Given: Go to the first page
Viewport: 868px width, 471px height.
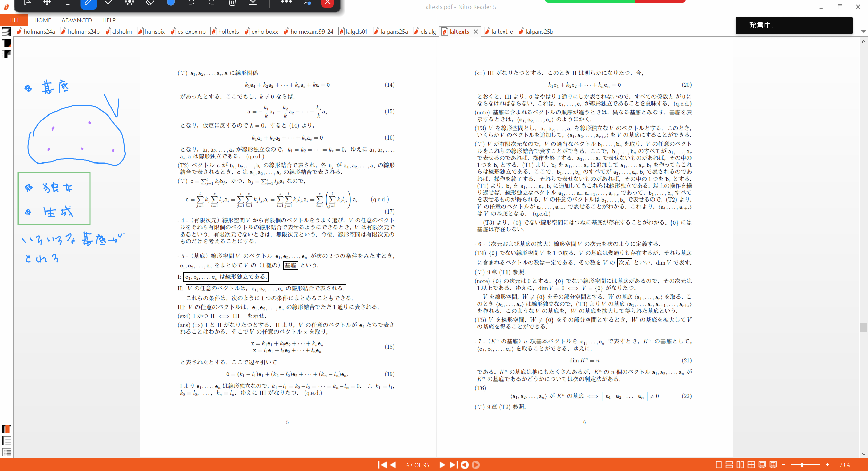Looking at the screenshot, I should point(382,465).
